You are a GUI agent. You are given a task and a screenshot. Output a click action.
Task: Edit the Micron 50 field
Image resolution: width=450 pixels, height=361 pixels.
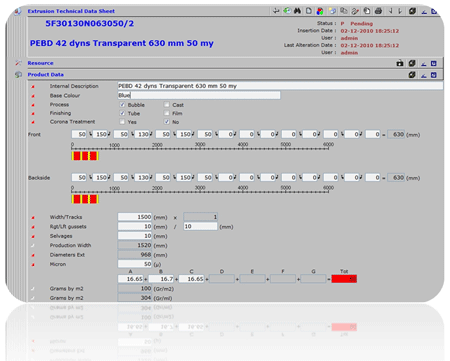135,264
